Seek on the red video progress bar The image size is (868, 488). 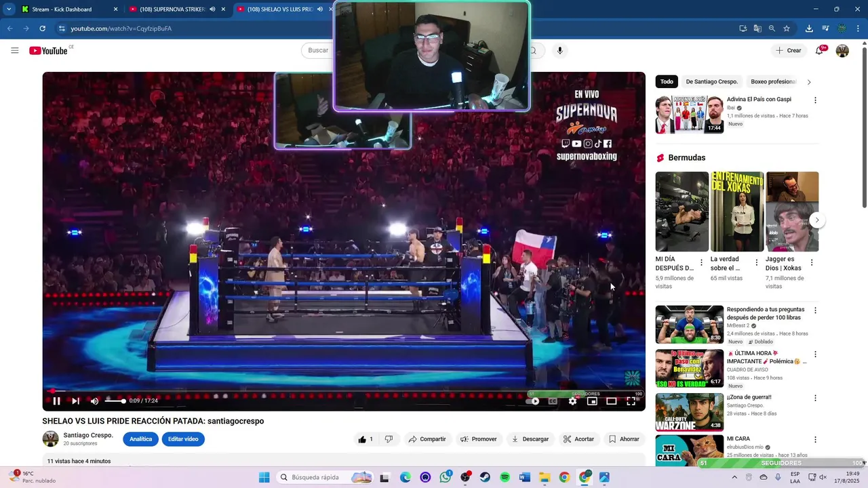(x=344, y=391)
